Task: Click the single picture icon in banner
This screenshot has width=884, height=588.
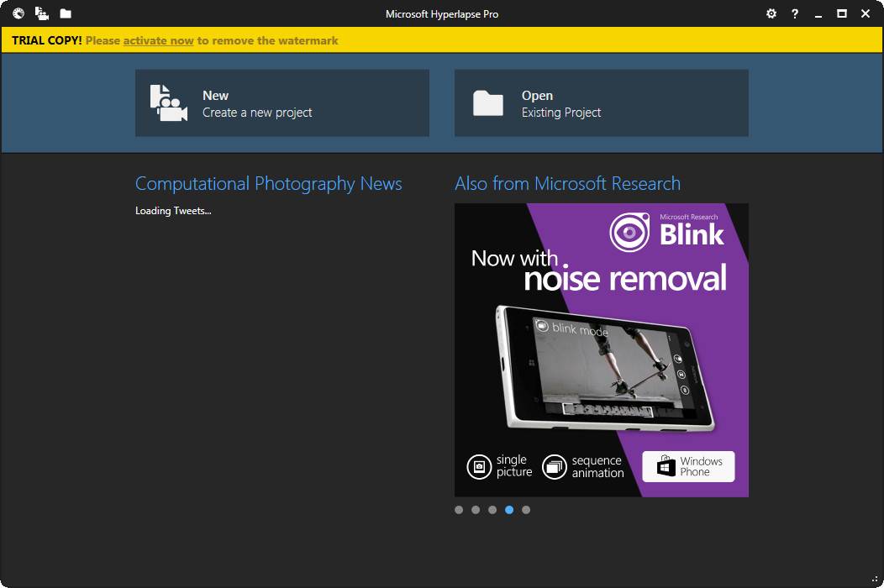Action: [x=479, y=467]
